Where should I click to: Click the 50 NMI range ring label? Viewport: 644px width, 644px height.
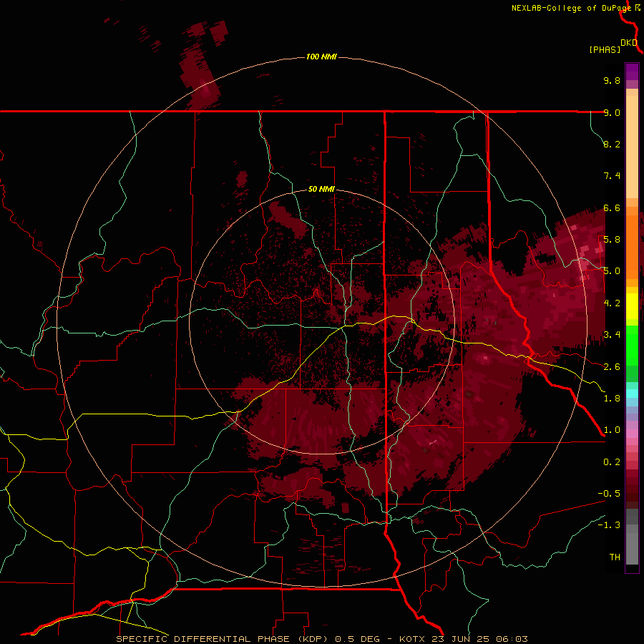(321, 189)
